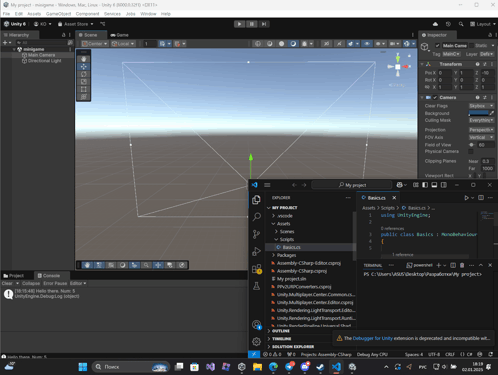Kill the terminal with trash icon
This screenshot has height=375, width=498.
click(462, 265)
